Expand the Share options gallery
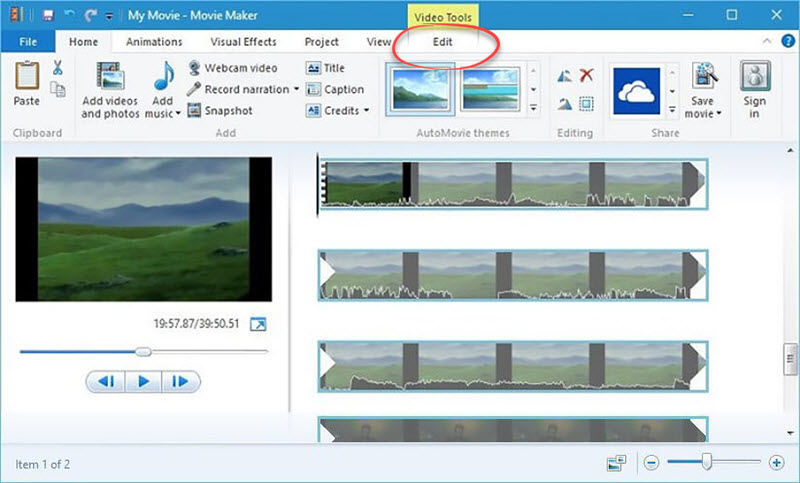The image size is (800, 483). pyautogui.click(x=672, y=109)
